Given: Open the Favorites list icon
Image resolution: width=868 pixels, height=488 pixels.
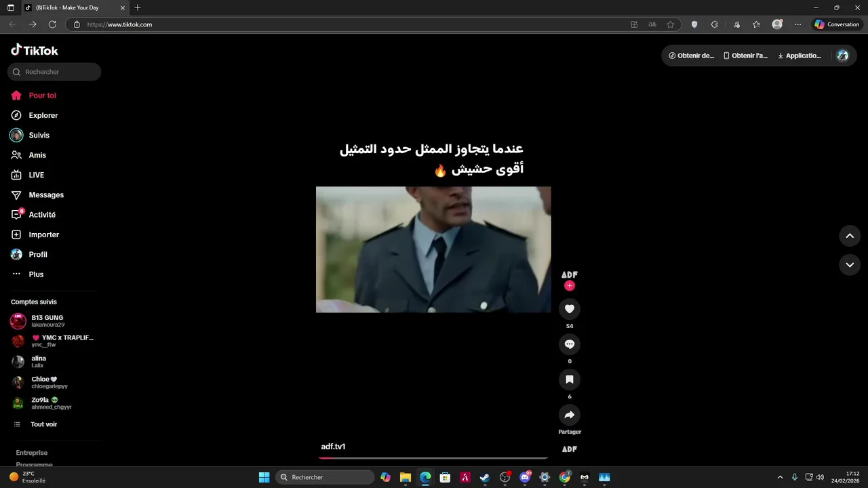Looking at the screenshot, I should pyautogui.click(x=757, y=24).
